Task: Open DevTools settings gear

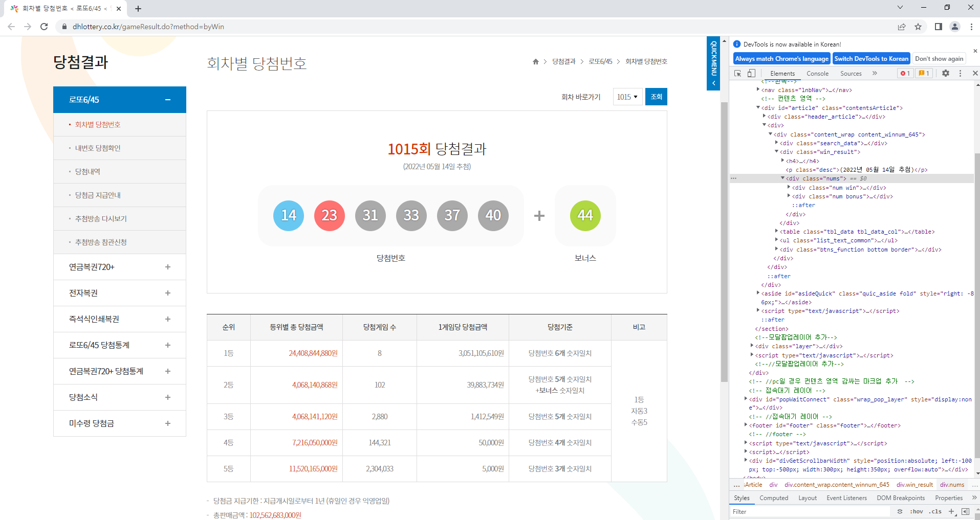Action: [946, 74]
